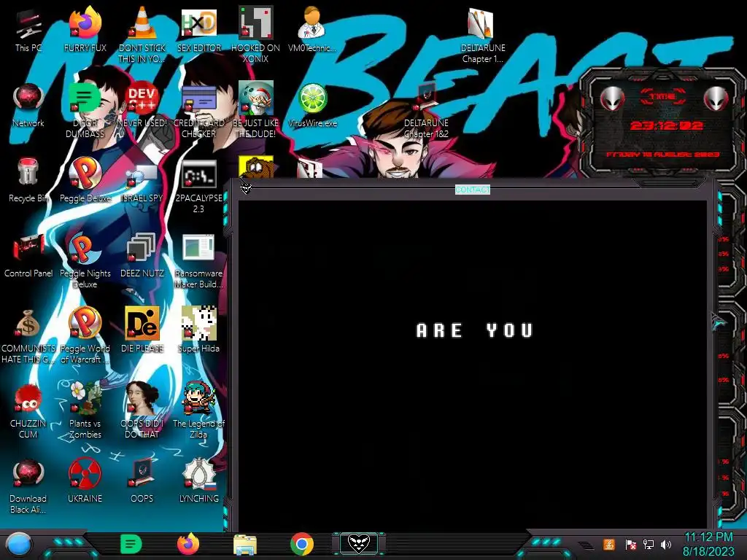Open the Download Black Ali... icon
This screenshot has height=560, width=747.
click(28, 486)
